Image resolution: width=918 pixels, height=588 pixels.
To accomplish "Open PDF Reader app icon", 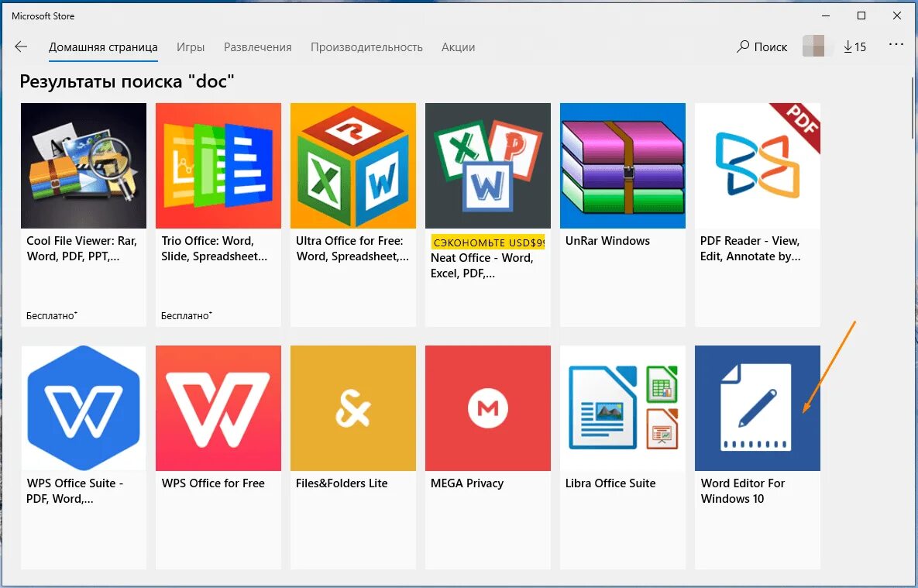I will pos(758,166).
